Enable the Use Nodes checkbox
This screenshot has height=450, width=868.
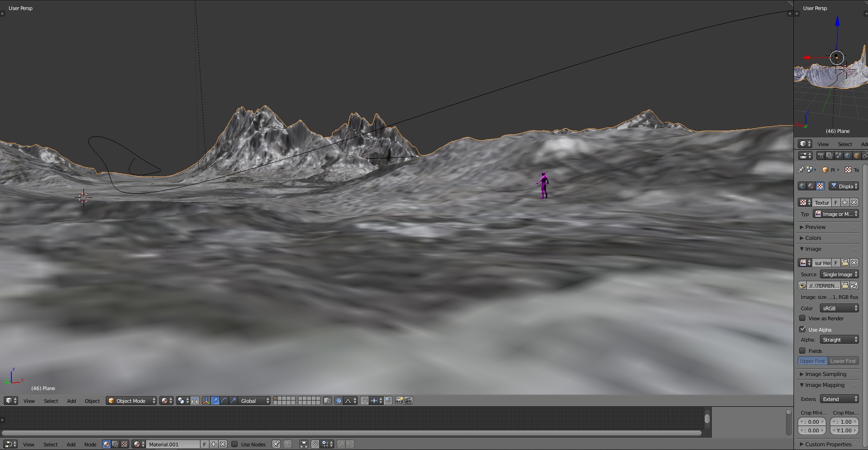234,444
